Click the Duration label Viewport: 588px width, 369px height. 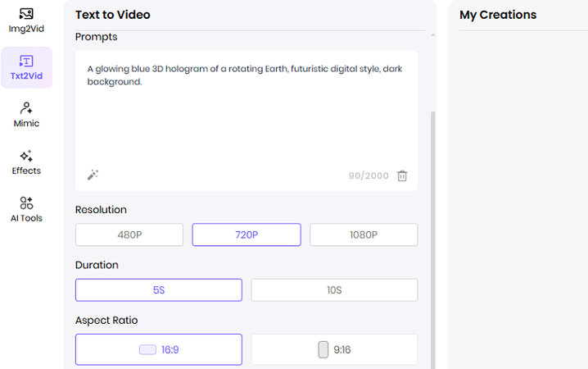coord(97,265)
